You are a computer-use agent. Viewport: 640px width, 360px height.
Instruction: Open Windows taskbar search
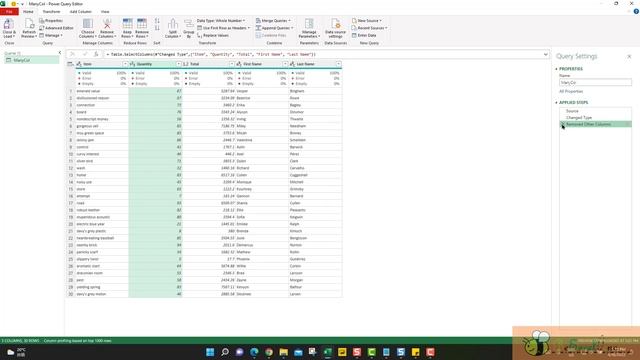tap(224, 352)
